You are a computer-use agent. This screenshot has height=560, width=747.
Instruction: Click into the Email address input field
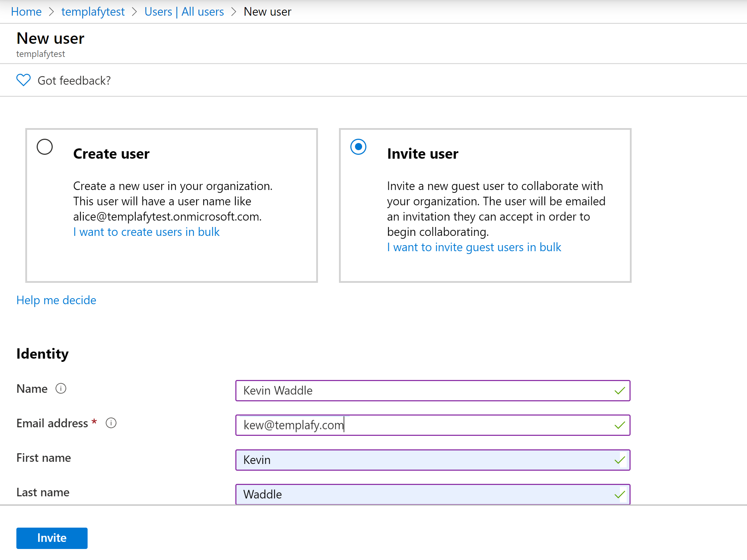[424, 425]
